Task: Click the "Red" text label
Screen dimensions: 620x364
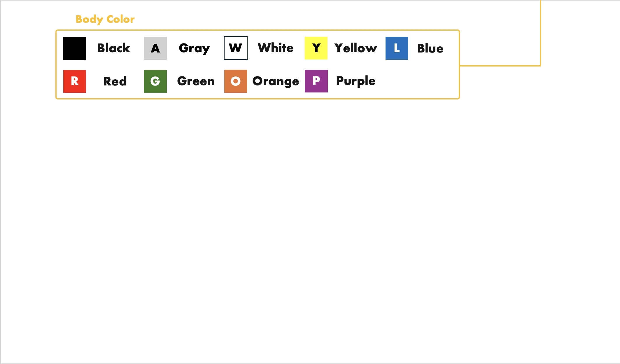Action: [115, 81]
